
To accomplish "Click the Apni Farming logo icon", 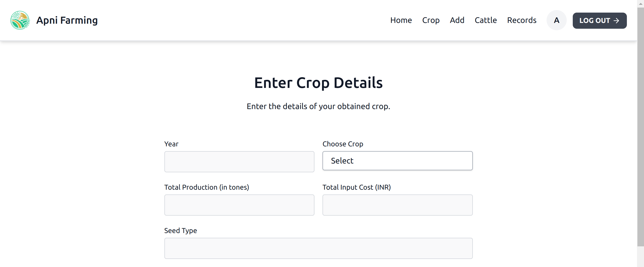I will [20, 20].
